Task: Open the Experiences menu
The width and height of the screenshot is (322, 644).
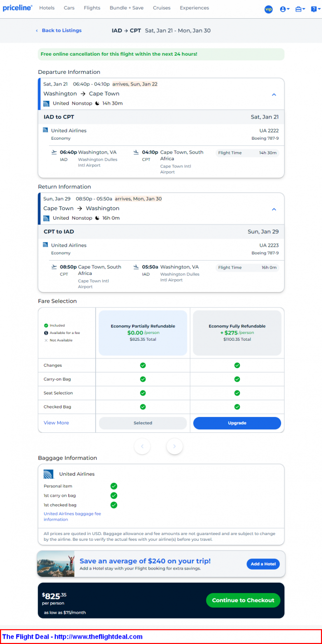Action: (194, 8)
